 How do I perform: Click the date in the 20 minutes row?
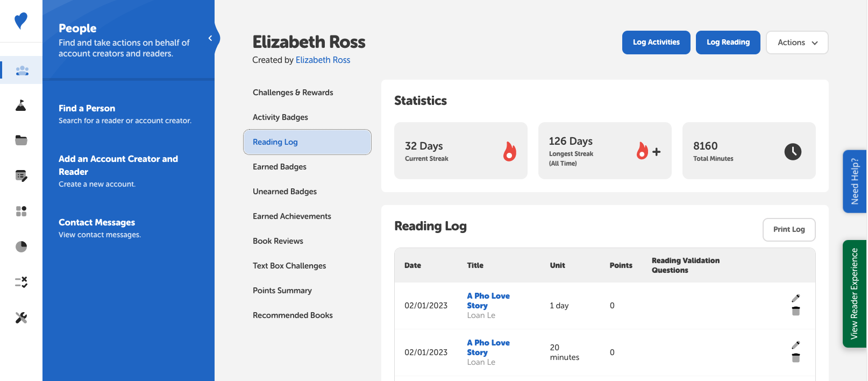(x=426, y=352)
